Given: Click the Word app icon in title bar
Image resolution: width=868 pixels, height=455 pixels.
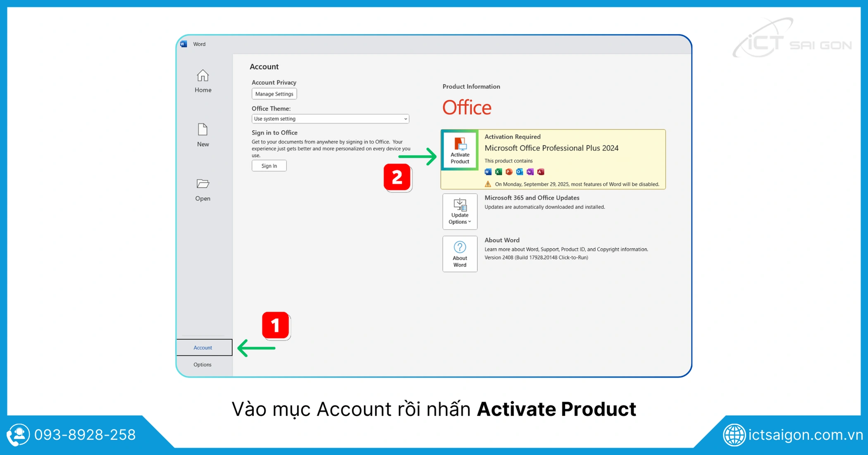Looking at the screenshot, I should coord(184,44).
